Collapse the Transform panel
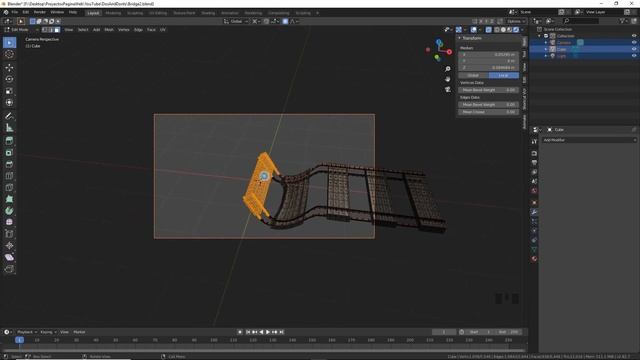The image size is (640, 360). pyautogui.click(x=460, y=38)
